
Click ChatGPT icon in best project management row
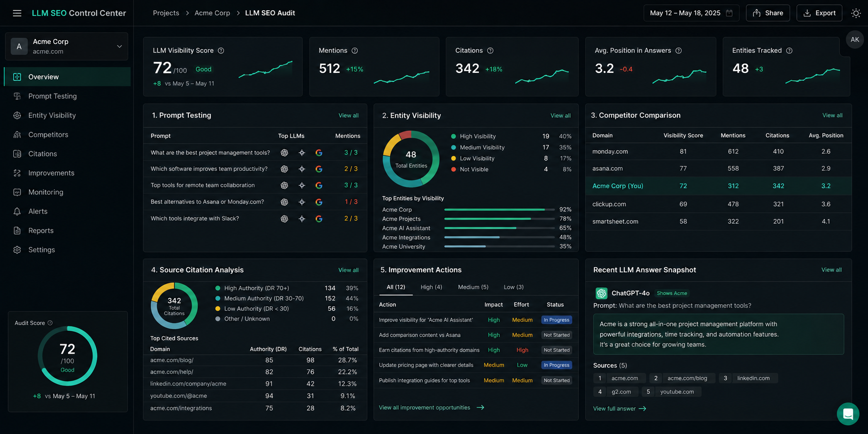284,153
